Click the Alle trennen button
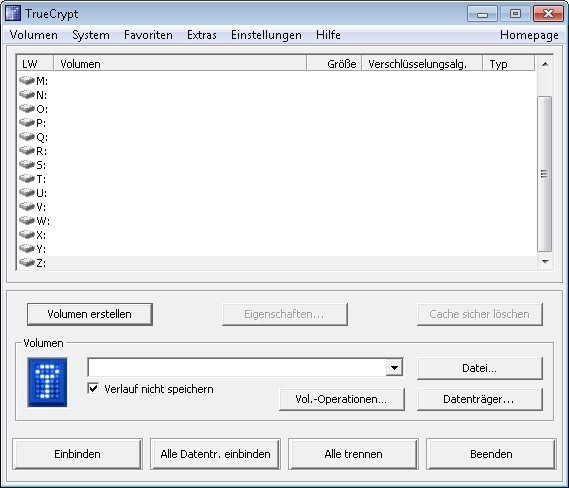This screenshot has height=488, width=569. tap(353, 454)
